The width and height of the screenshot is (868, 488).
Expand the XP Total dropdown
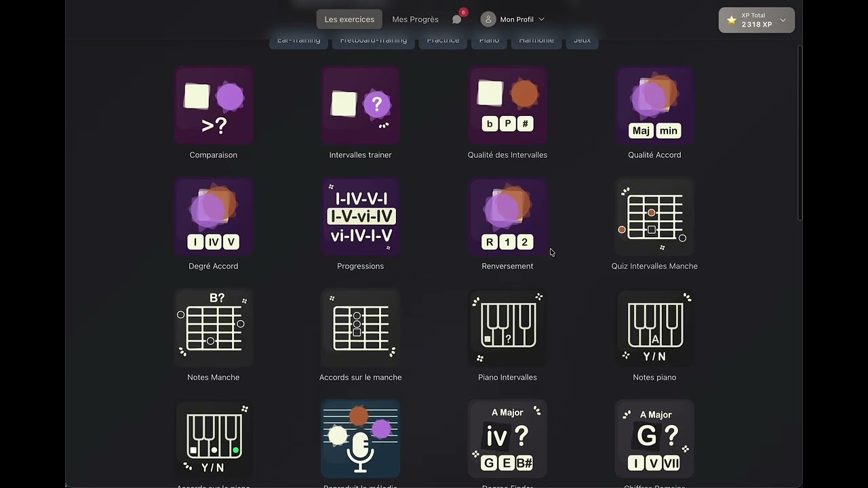[756, 20]
